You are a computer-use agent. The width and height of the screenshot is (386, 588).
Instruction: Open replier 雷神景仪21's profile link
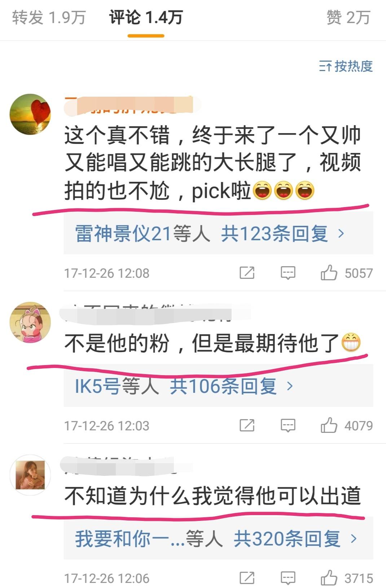point(123,233)
